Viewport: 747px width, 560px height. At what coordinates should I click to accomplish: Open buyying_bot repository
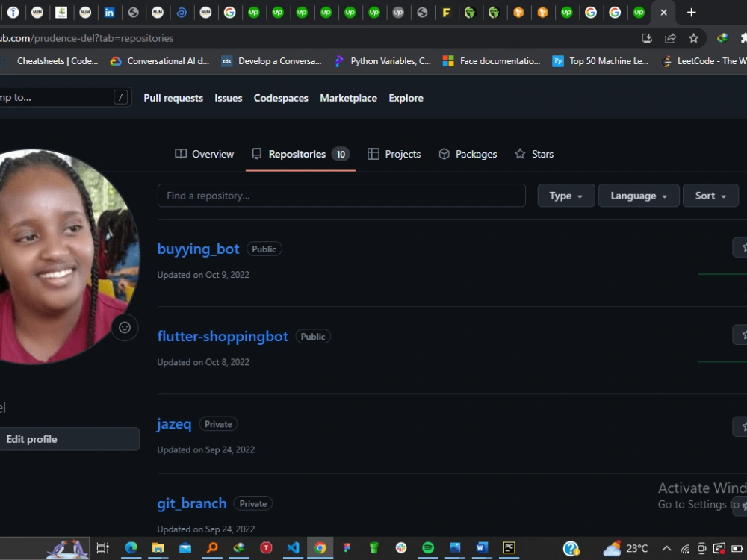tap(198, 249)
